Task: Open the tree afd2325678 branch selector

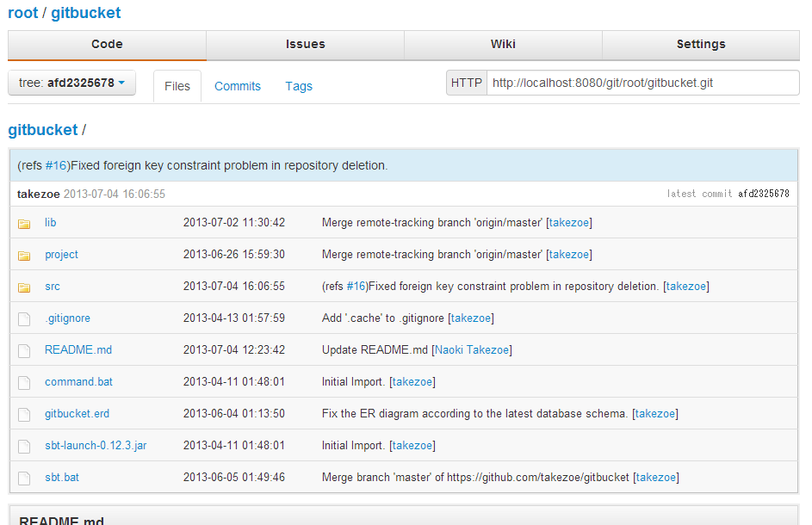Action: tap(71, 82)
